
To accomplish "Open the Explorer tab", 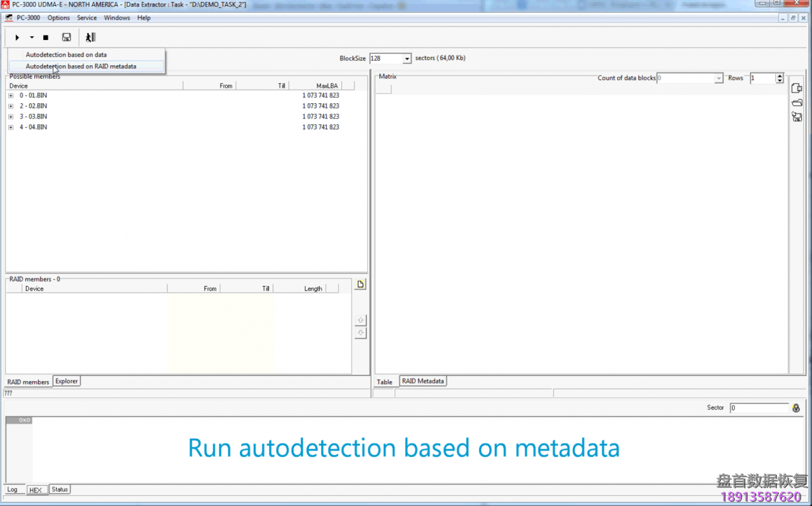I will point(66,381).
